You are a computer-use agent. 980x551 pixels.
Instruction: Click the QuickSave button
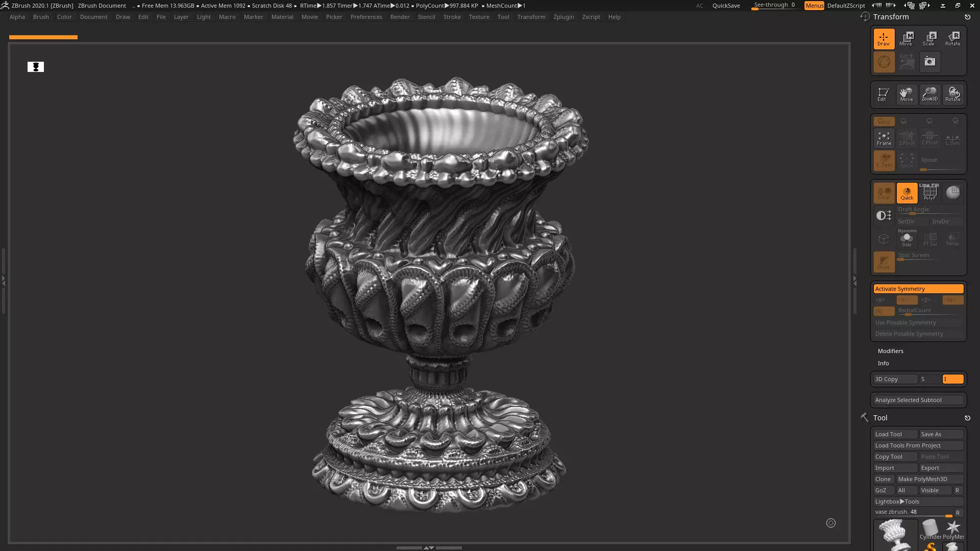pyautogui.click(x=726, y=6)
